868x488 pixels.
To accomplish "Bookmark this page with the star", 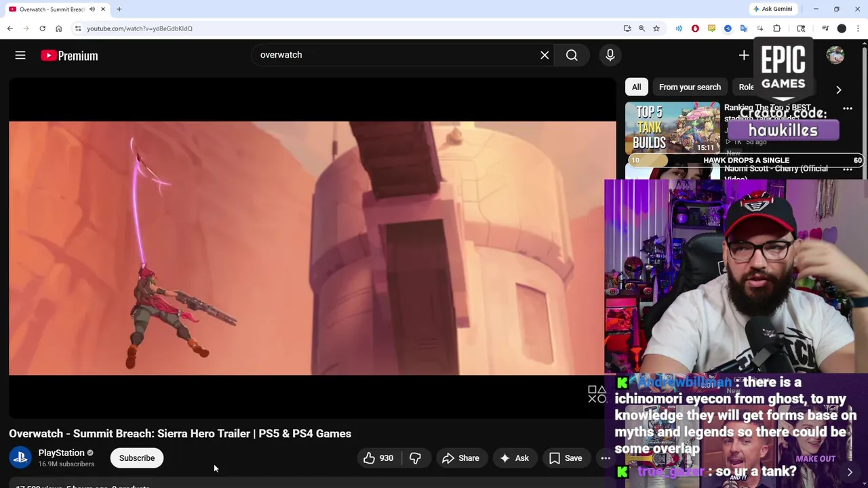I will [x=656, y=28].
